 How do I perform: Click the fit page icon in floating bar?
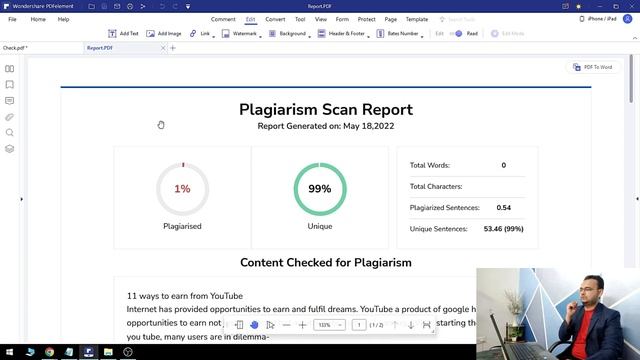coord(239,325)
